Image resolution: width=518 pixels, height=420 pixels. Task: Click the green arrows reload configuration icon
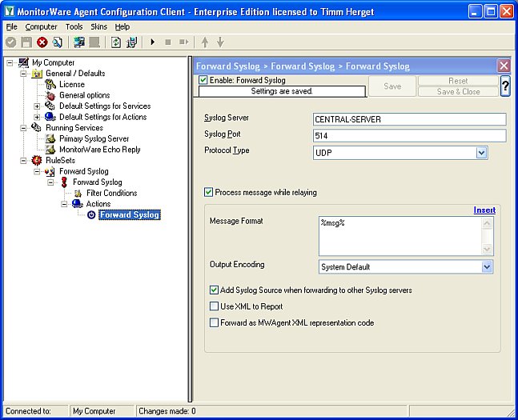116,42
